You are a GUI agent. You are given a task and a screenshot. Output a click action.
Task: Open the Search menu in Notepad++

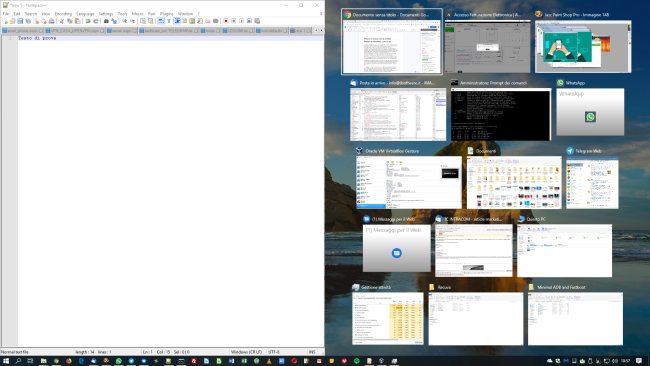coord(31,14)
